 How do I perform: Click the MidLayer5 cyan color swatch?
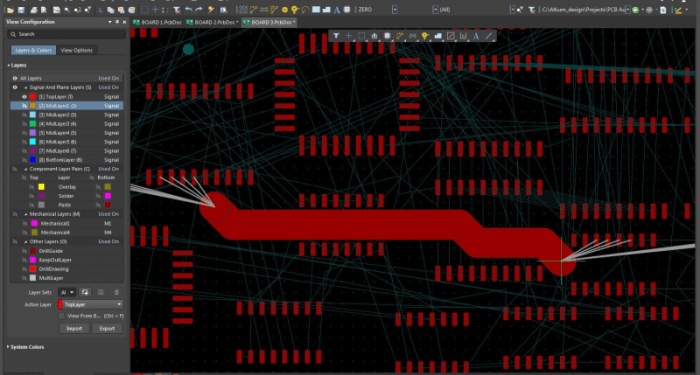[x=33, y=142]
